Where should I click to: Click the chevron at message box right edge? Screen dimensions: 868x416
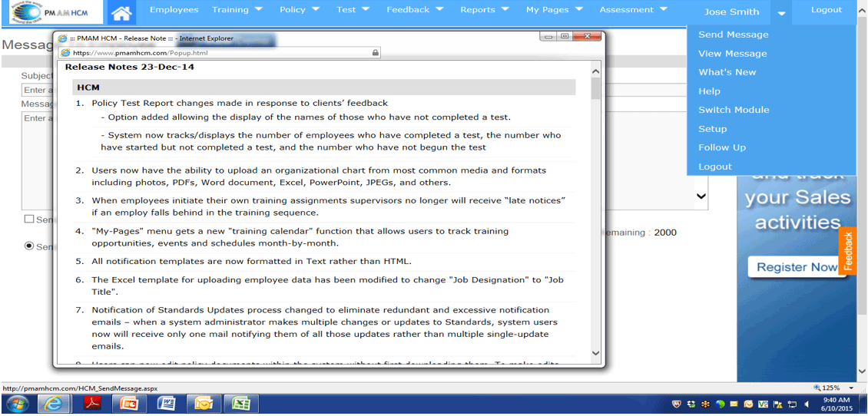pyautogui.click(x=701, y=196)
